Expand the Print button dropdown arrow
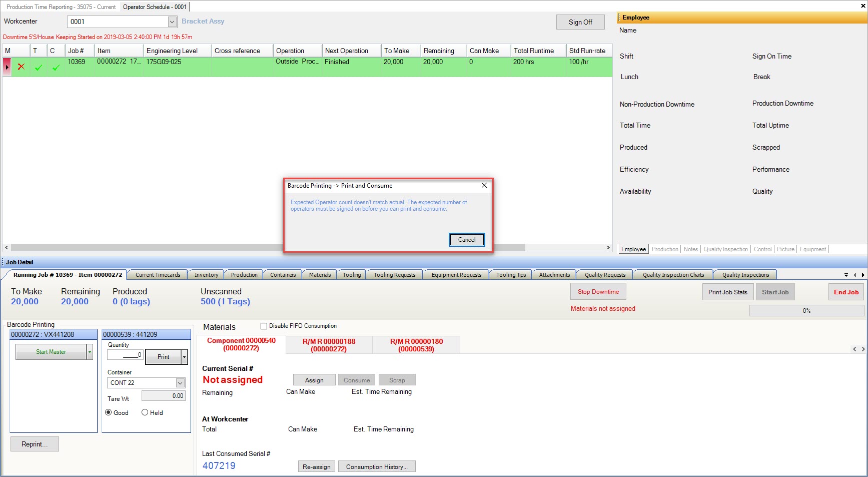Image resolution: width=868 pixels, height=477 pixels. [x=185, y=357]
